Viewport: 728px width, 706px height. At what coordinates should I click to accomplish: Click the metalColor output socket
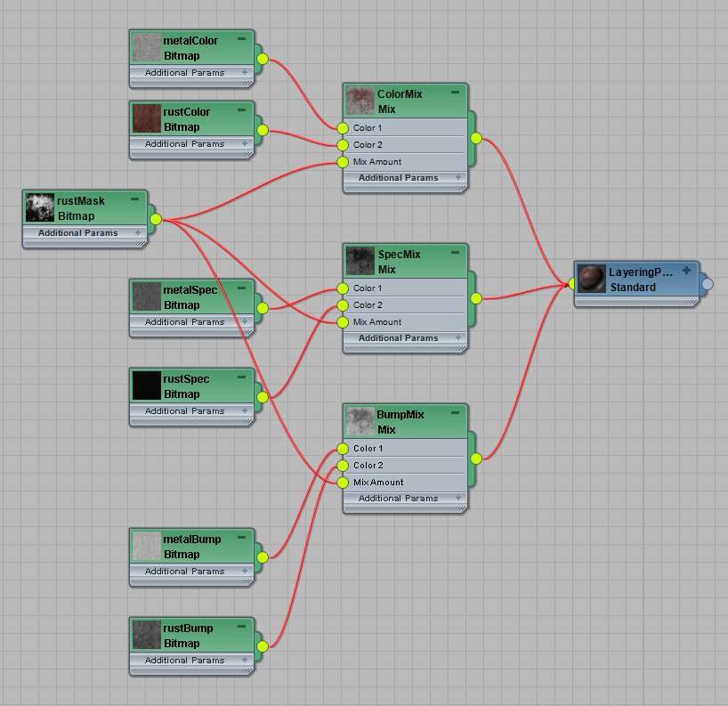tap(263, 59)
